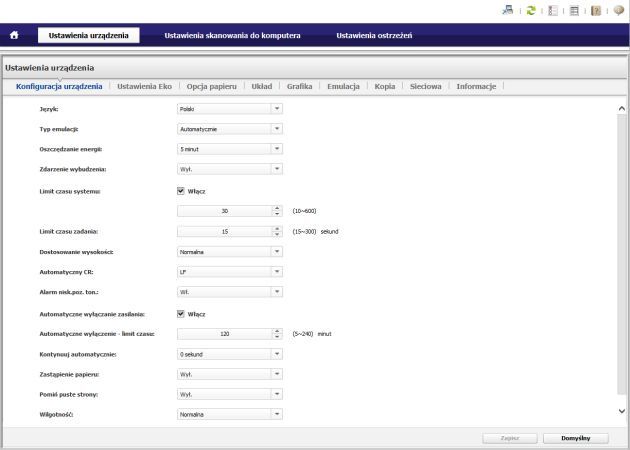The width and height of the screenshot is (630, 450).
Task: Open the Alarm nisk.poz. ton. dropdown
Action: (x=230, y=292)
